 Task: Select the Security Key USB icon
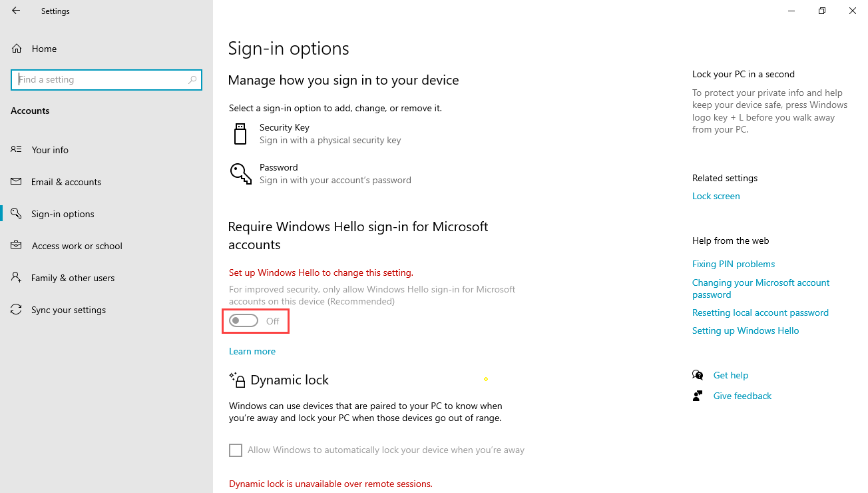[x=240, y=133]
